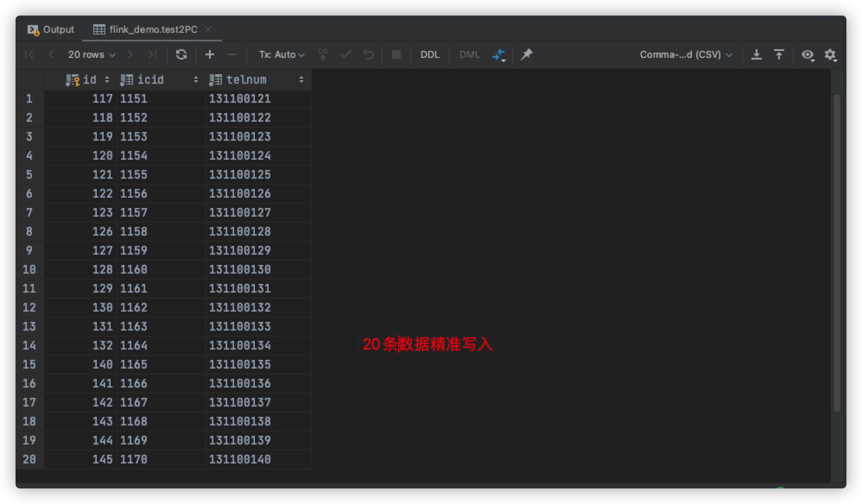Click the Compare Data arrows icon

pos(498,55)
